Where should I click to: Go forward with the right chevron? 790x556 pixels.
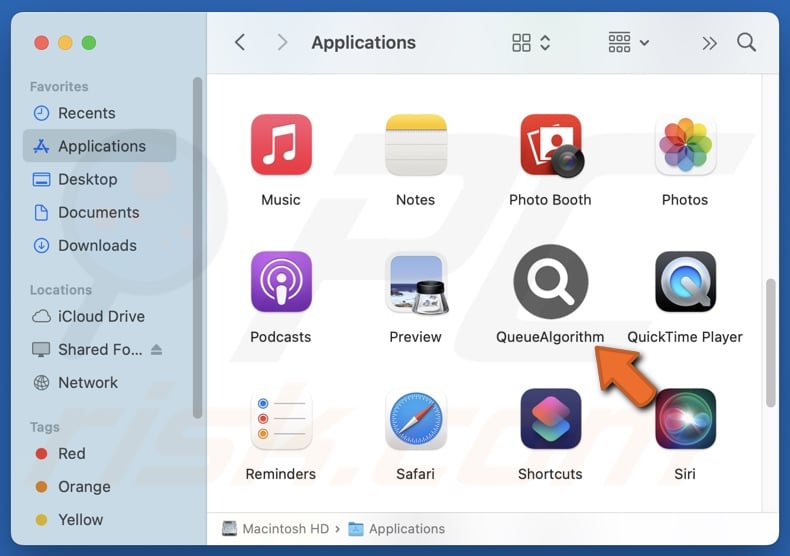click(x=282, y=42)
